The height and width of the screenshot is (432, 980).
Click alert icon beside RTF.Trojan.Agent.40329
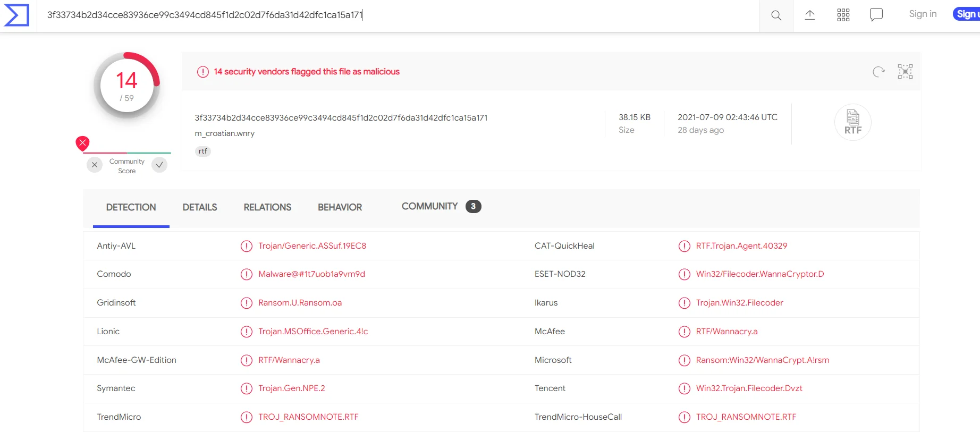click(685, 246)
